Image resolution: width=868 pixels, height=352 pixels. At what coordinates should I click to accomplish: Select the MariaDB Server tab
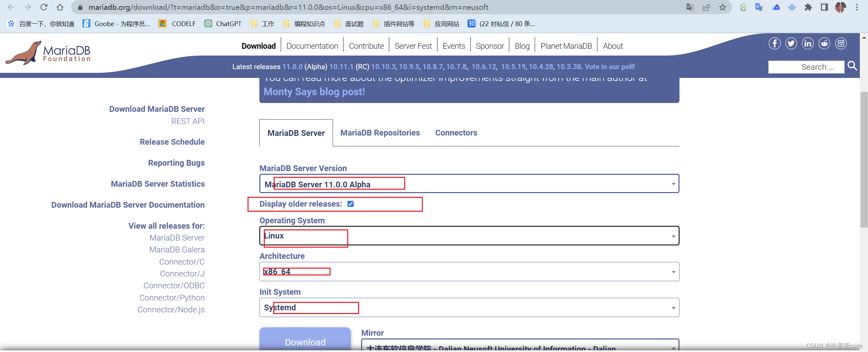pyautogui.click(x=296, y=133)
